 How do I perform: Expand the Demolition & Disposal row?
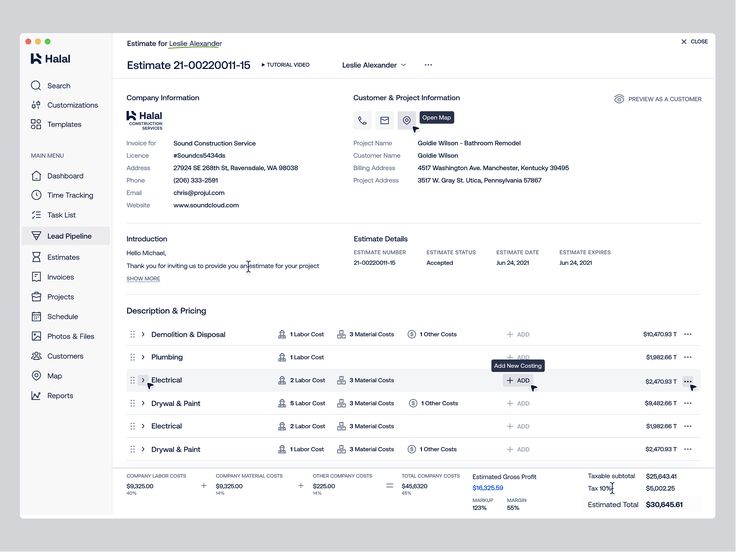point(143,334)
